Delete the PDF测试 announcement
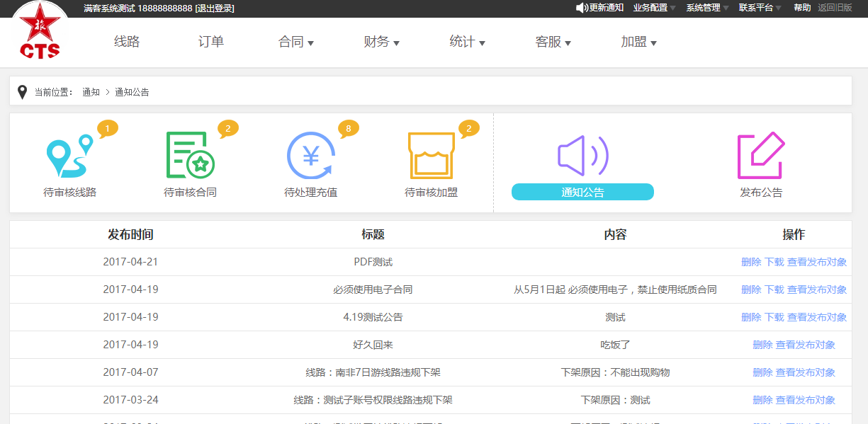 [751, 262]
